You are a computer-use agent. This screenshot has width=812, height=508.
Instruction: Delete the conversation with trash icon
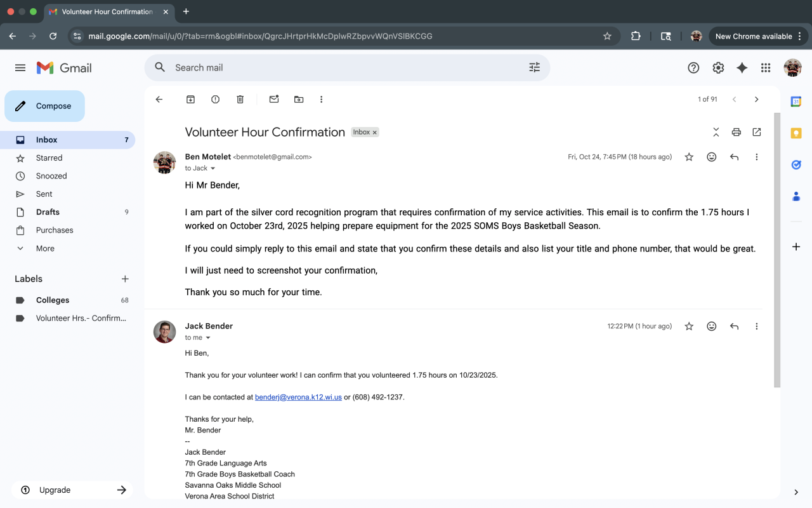click(240, 99)
